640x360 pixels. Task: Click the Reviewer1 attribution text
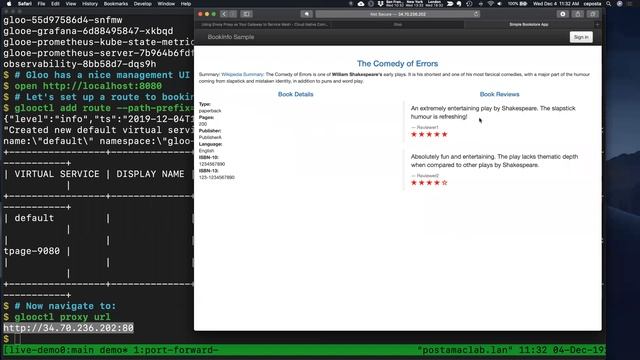click(x=424, y=127)
